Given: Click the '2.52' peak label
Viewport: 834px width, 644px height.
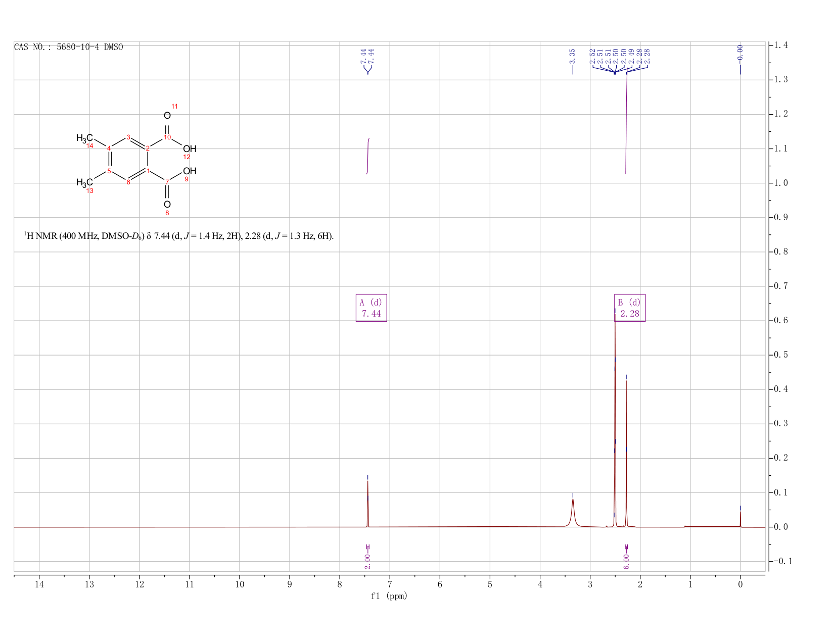Looking at the screenshot, I should click(593, 56).
